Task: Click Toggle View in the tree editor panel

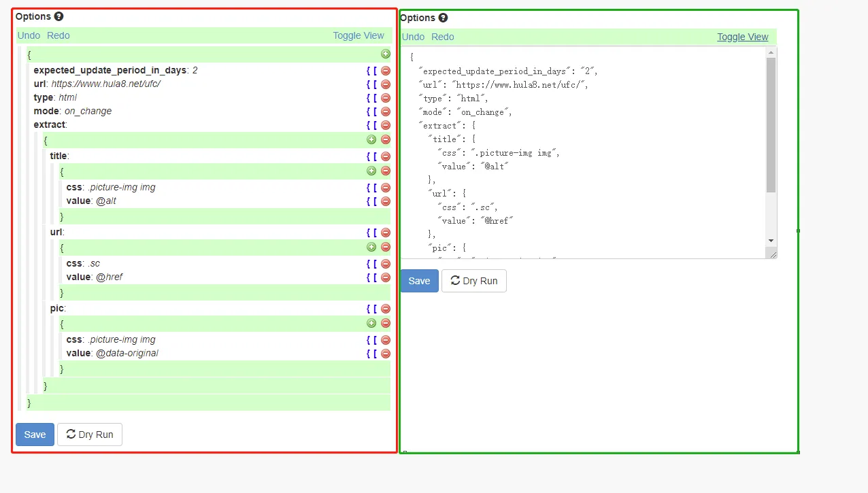Action: 358,35
